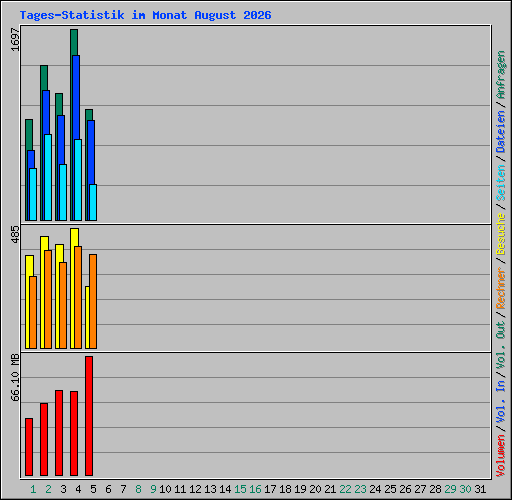512x500 pixels.
Task: Click the cyan Seiten legend text
Action: click(500, 183)
